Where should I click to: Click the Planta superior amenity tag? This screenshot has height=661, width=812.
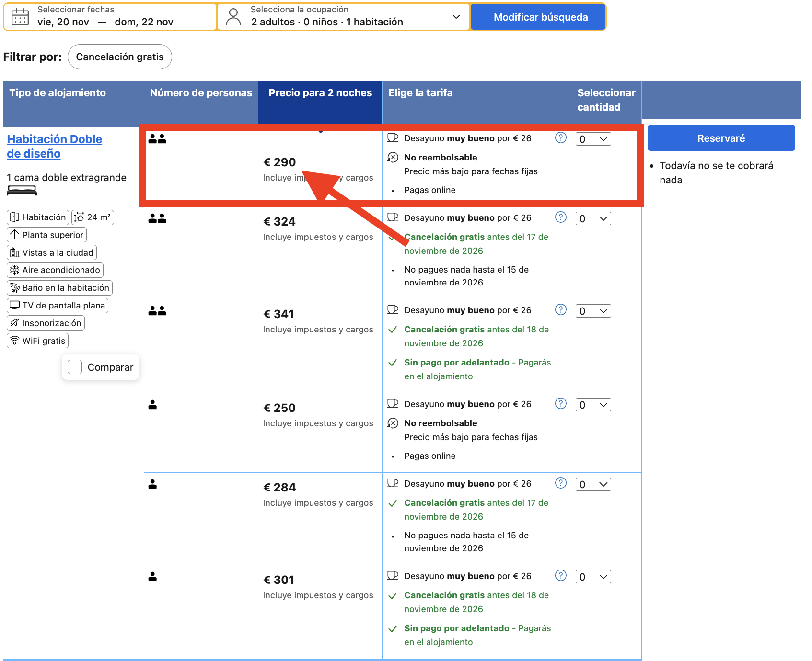(47, 235)
